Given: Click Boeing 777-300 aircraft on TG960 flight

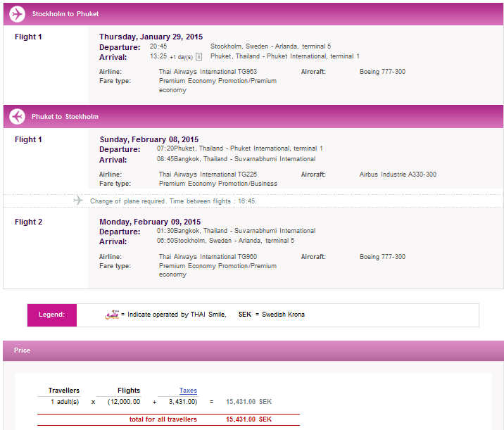Looking at the screenshot, I should [382, 257].
